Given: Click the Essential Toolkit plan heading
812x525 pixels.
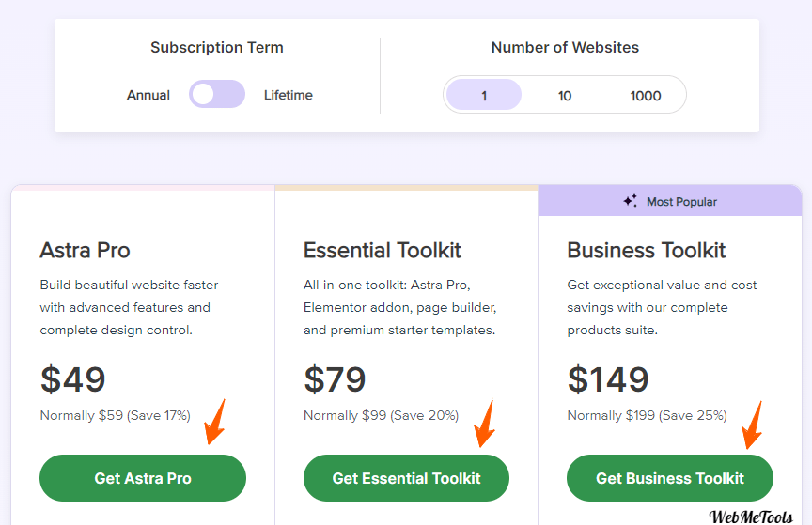Looking at the screenshot, I should (383, 251).
